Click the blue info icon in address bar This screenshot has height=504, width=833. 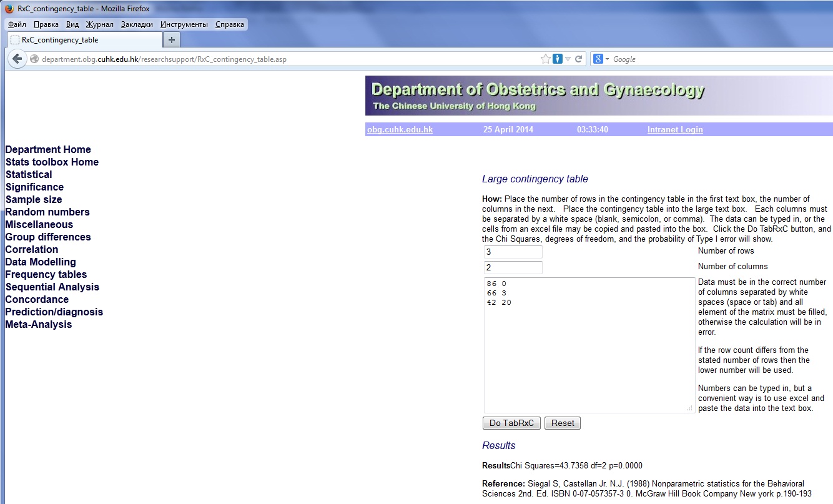click(558, 59)
